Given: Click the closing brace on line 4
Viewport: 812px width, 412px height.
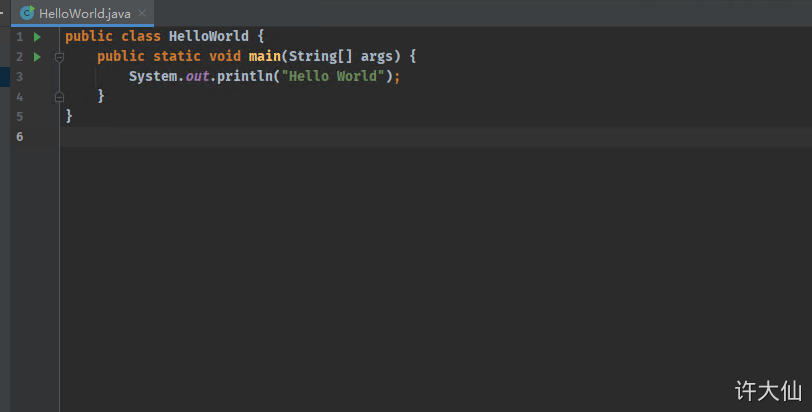Looking at the screenshot, I should (101, 96).
